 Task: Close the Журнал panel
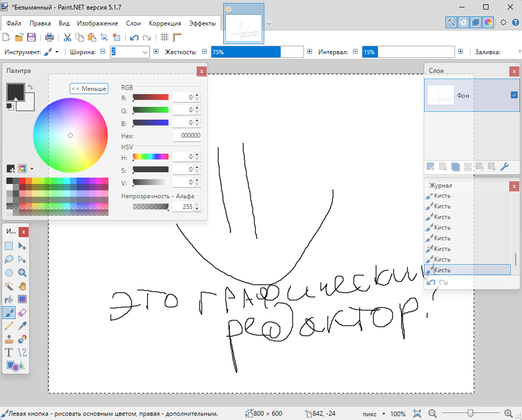515,186
